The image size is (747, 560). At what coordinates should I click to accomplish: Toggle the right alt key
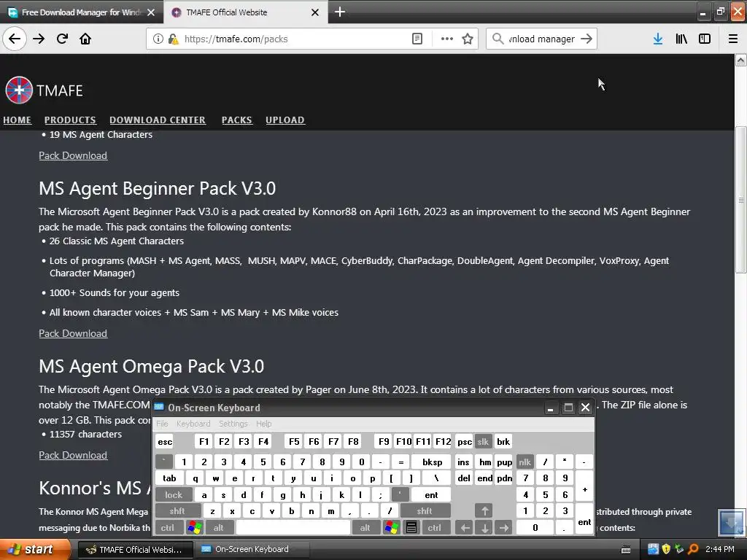coord(365,527)
